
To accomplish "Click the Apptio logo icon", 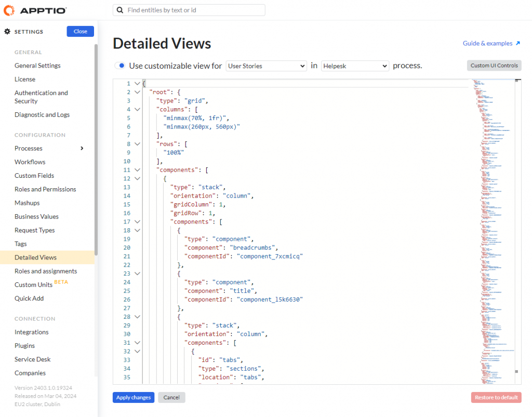I will pyautogui.click(x=10, y=10).
